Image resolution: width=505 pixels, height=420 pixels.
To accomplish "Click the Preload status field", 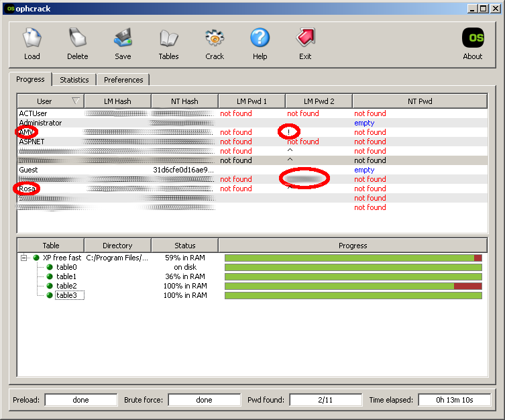I will 81,400.
